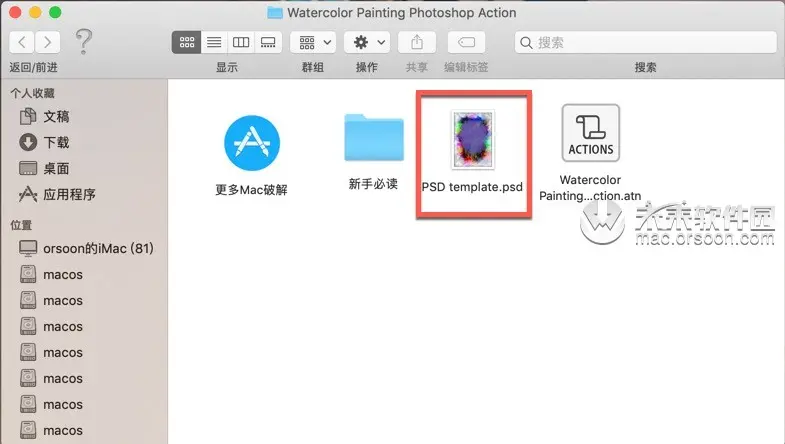Switch to column view
The height and width of the screenshot is (444, 785).
(241, 43)
